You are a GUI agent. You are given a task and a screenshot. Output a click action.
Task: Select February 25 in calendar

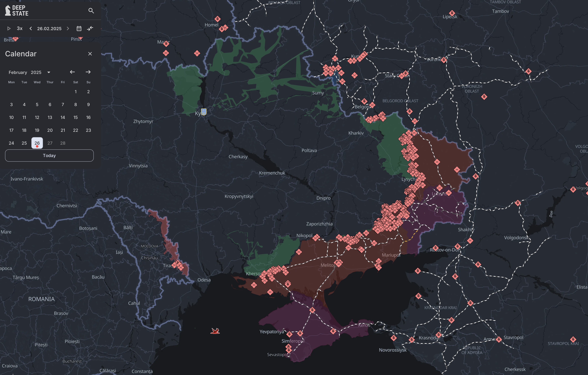tap(24, 143)
